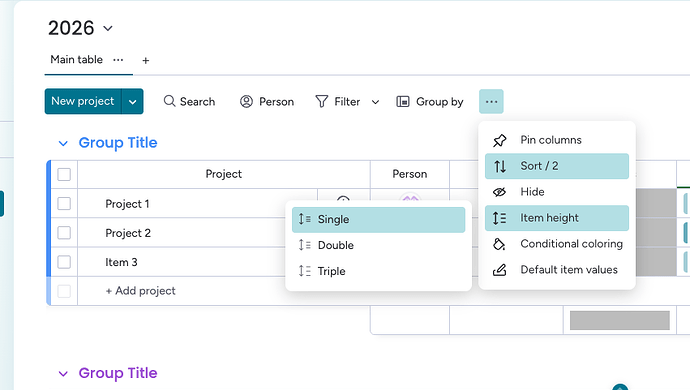Check the Project 1 row checkbox
The width and height of the screenshot is (690, 390).
click(x=64, y=204)
